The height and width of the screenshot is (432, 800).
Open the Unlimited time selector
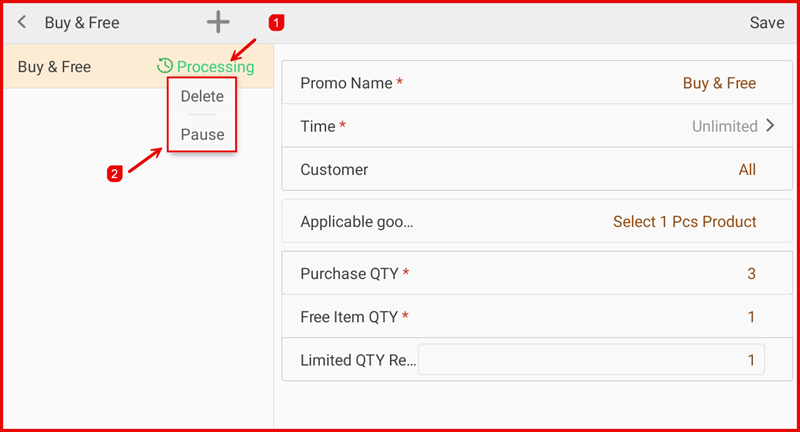(724, 126)
